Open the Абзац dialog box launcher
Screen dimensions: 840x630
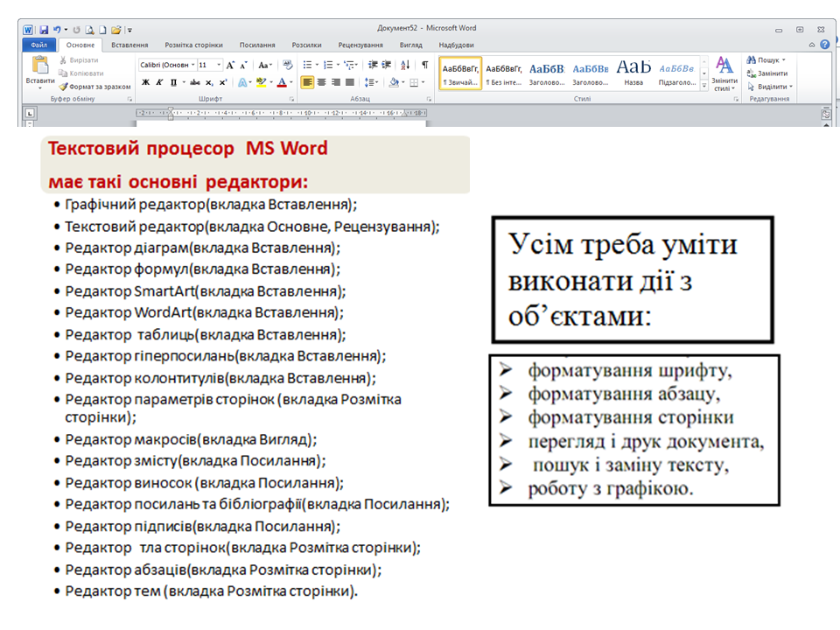429,99
